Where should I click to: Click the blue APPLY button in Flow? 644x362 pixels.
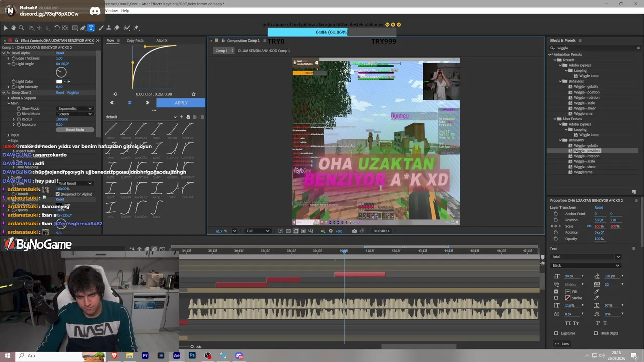[181, 103]
